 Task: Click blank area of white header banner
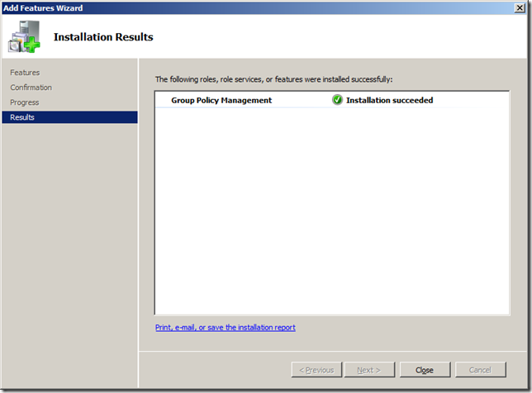pyautogui.click(x=347, y=37)
